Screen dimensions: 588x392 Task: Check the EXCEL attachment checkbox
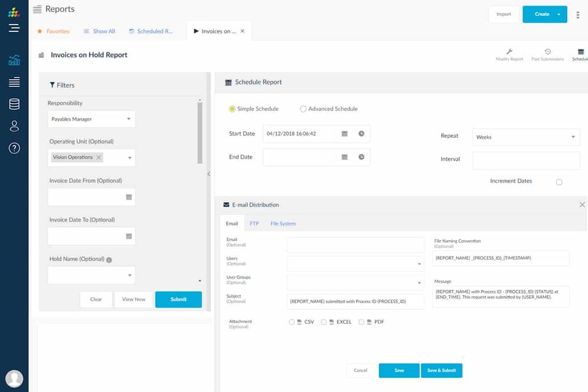tap(323, 322)
